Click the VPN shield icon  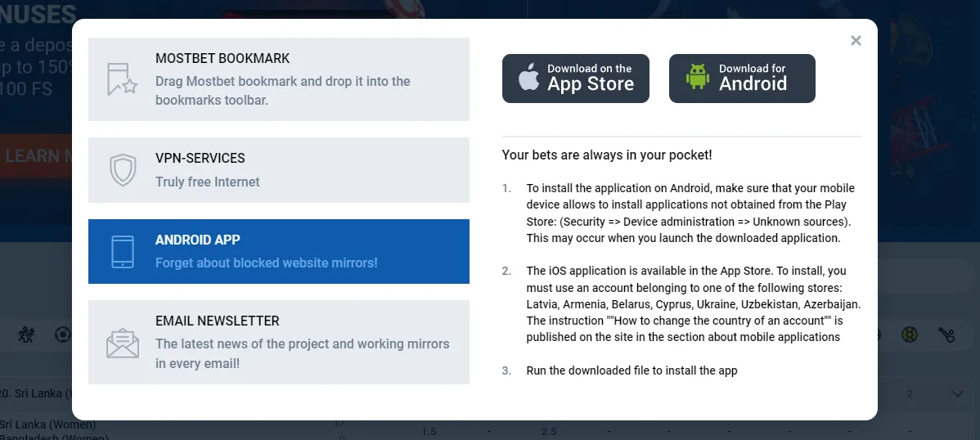point(122,170)
